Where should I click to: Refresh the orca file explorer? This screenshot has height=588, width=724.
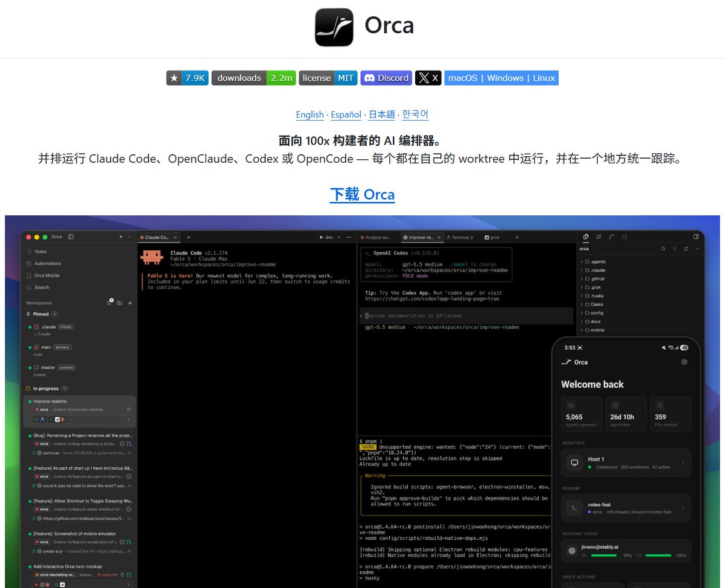(686, 248)
